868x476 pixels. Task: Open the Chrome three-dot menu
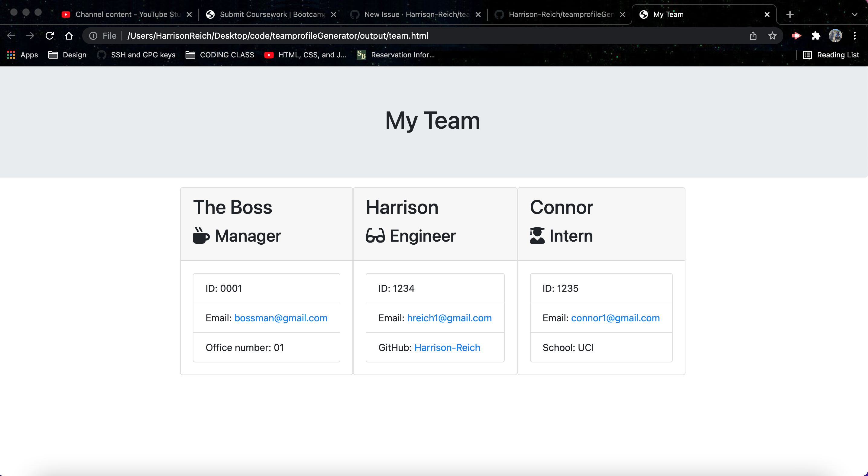coord(855,36)
